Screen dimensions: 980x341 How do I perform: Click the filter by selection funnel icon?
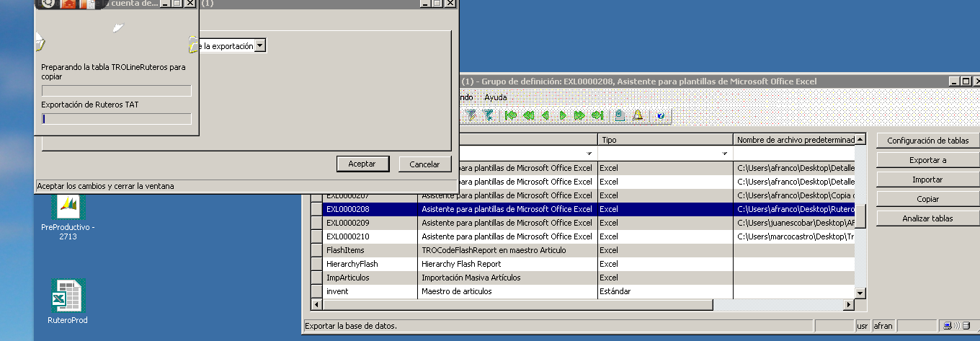(470, 115)
